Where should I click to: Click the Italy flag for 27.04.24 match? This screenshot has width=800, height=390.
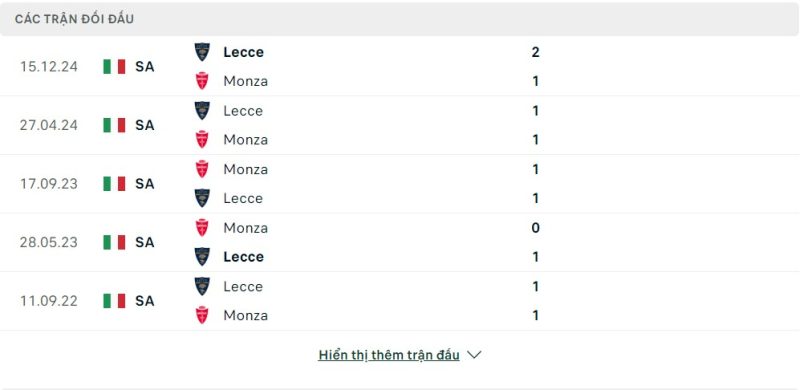click(x=114, y=125)
